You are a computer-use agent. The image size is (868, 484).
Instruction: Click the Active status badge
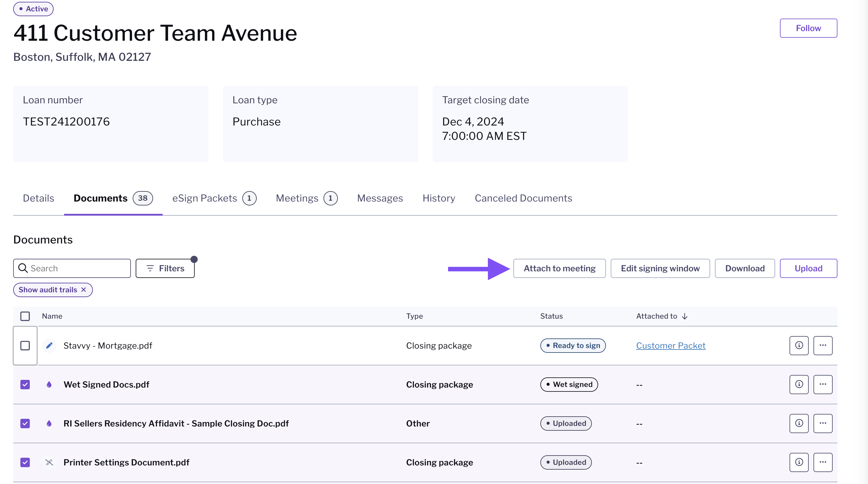tap(33, 9)
